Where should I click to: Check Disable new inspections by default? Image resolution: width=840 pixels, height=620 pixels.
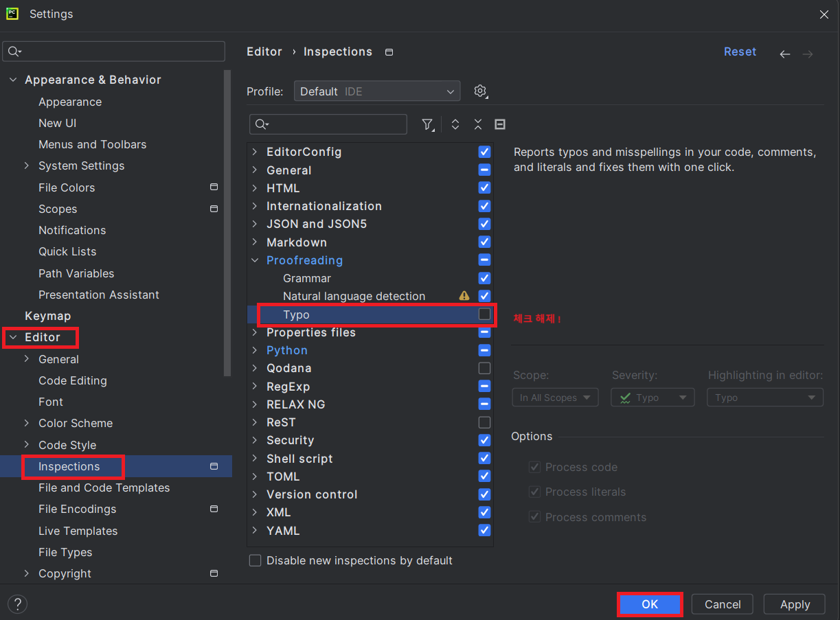[255, 560]
